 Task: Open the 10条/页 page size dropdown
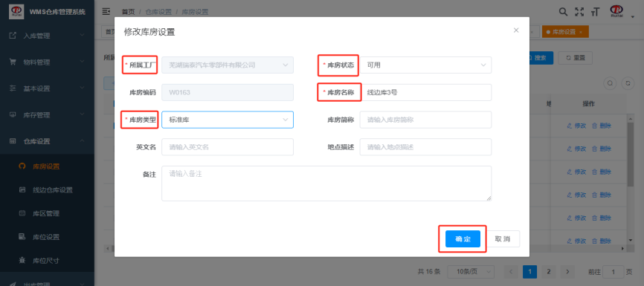pyautogui.click(x=471, y=272)
